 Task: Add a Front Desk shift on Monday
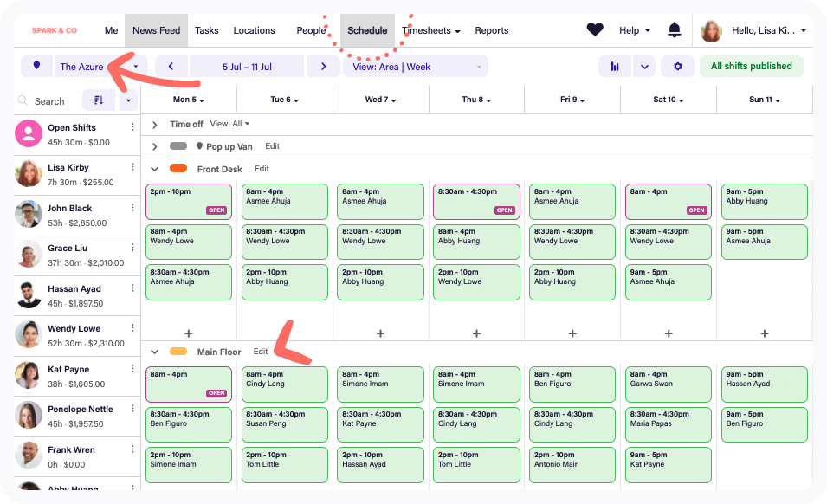tap(188, 333)
